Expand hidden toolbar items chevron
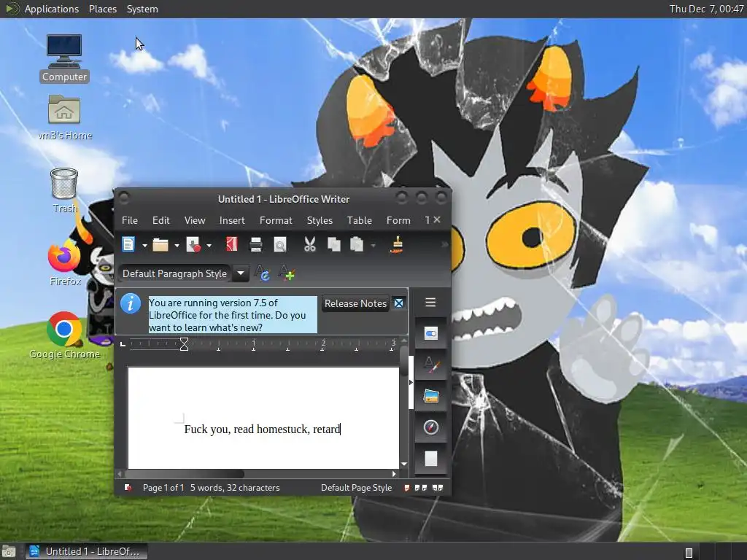Viewport: 747px width, 560px height. click(x=444, y=244)
